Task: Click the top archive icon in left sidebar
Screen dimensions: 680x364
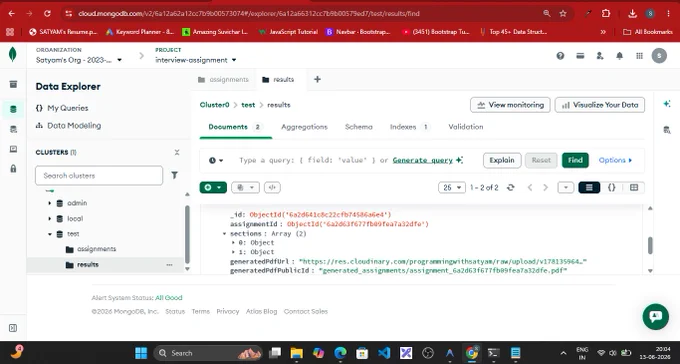Action: 13,84
